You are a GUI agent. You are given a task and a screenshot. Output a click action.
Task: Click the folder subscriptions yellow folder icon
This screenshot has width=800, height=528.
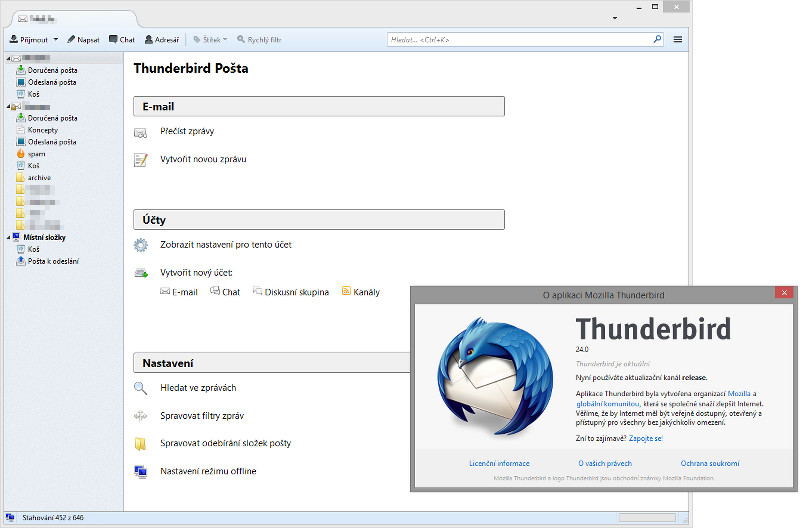[140, 444]
